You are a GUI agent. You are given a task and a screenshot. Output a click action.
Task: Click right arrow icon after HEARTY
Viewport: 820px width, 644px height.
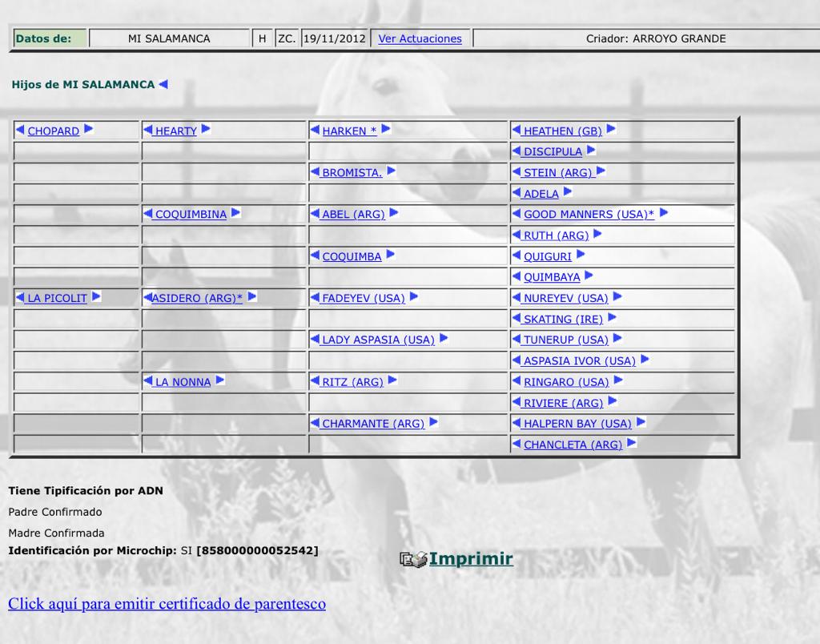(x=206, y=129)
